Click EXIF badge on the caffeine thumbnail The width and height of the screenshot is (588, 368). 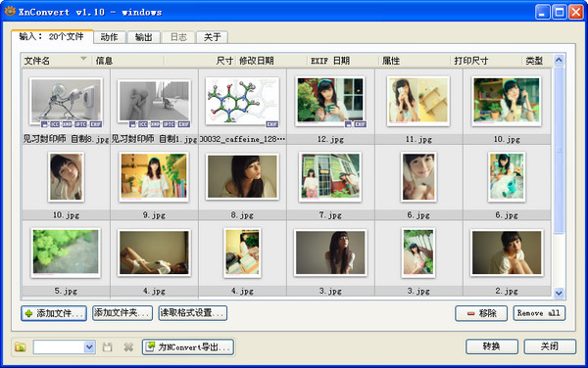coord(271,124)
